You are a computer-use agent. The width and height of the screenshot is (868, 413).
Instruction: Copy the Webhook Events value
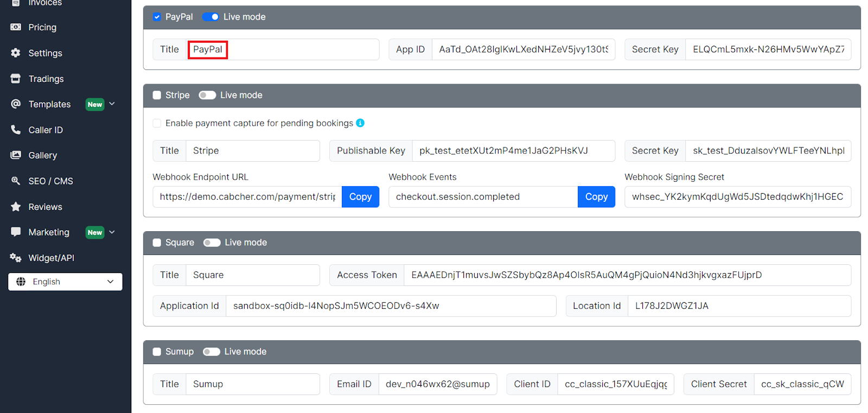click(596, 196)
